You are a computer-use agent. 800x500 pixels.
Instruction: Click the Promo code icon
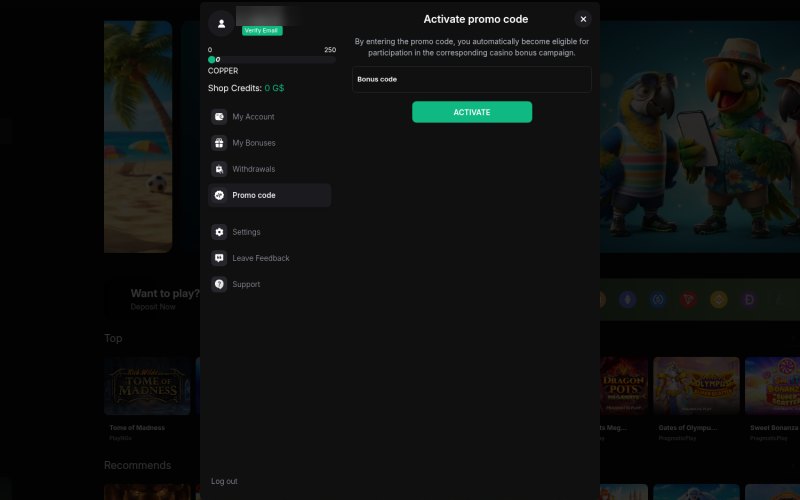point(219,195)
